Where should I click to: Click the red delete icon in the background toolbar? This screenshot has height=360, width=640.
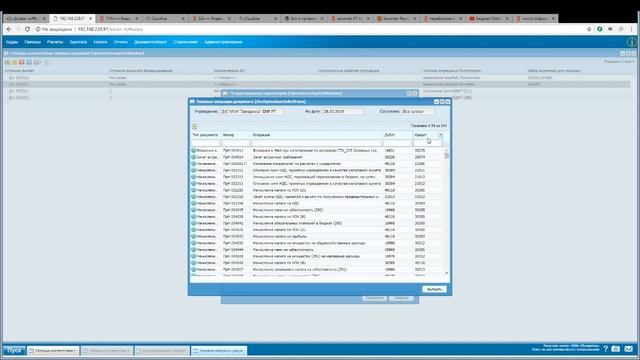tap(22, 62)
